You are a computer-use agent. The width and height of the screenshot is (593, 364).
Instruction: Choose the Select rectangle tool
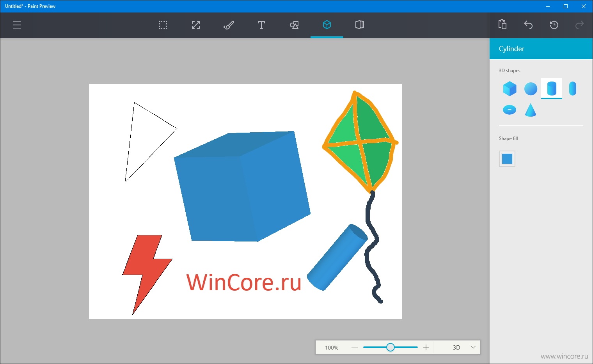tap(163, 25)
